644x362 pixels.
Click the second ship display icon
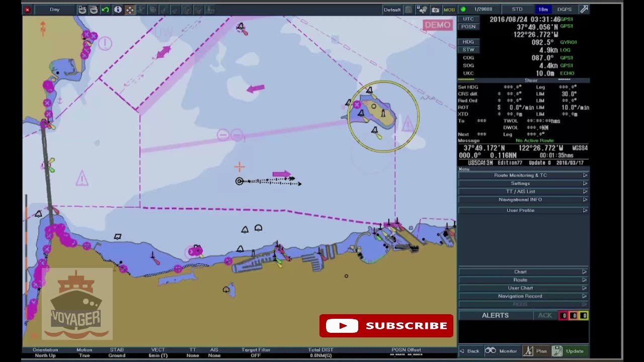click(x=94, y=10)
